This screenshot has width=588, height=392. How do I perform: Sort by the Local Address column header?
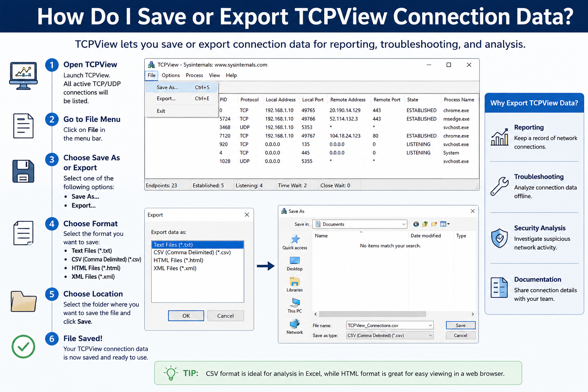point(281,100)
